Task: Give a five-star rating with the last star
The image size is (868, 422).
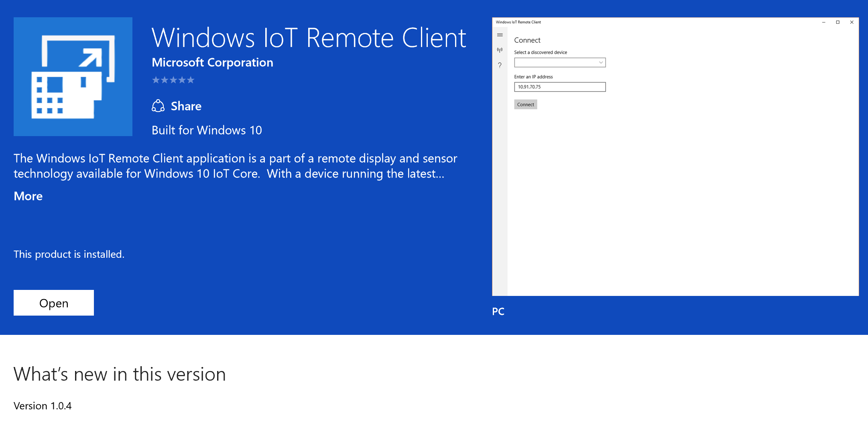Action: pyautogui.click(x=191, y=80)
